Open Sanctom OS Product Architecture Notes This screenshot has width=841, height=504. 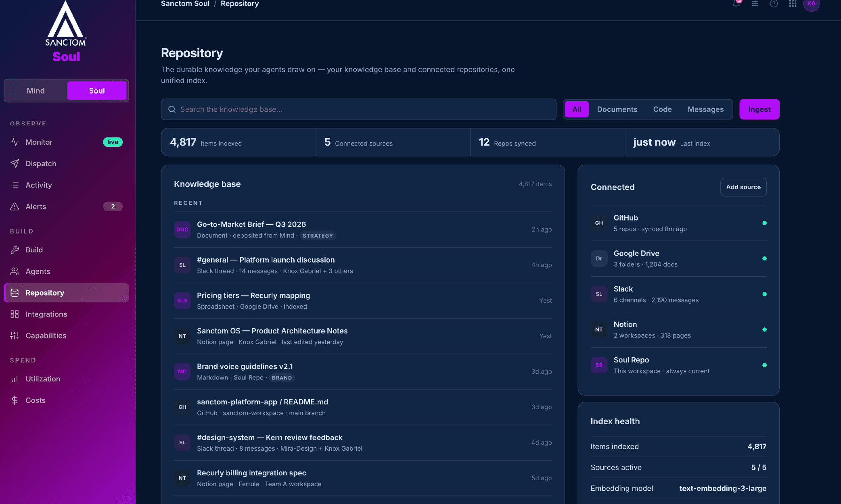click(363, 336)
